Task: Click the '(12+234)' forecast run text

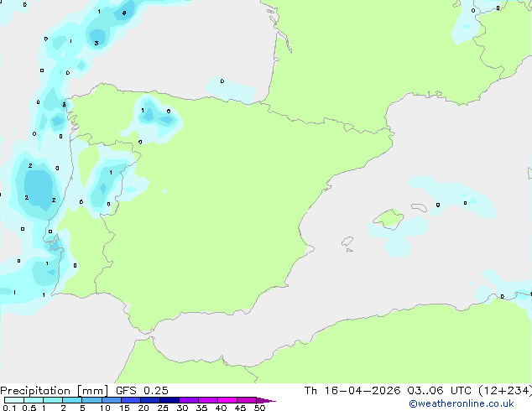Action: (505, 391)
